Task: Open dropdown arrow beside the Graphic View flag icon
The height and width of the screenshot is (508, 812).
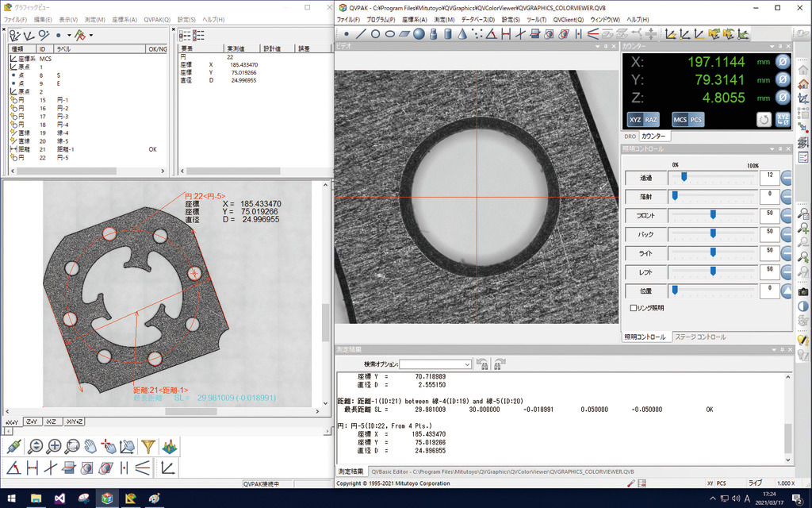Action: tap(91, 35)
